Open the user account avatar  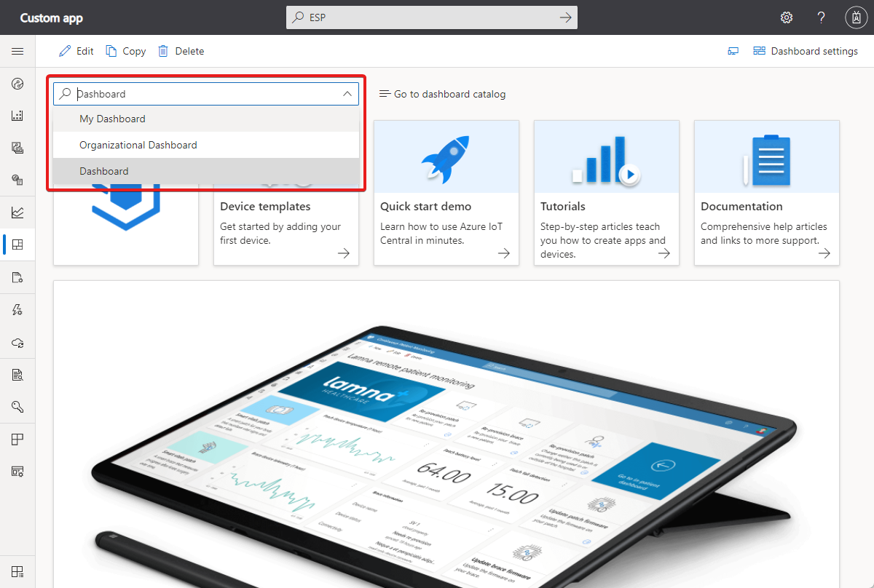pos(855,17)
